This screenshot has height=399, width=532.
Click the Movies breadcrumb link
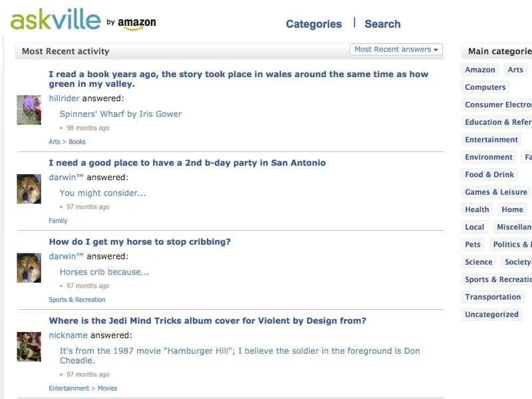(107, 388)
